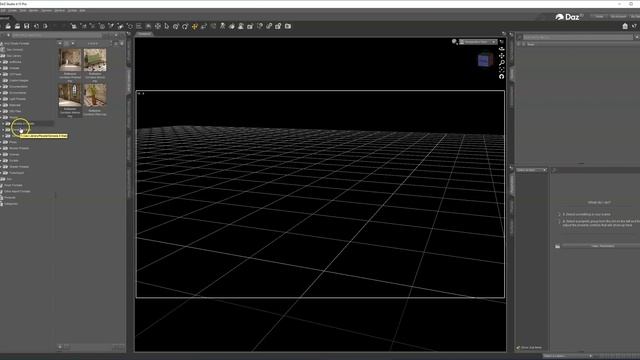Image resolution: width=640 pixels, height=360 pixels.
Task: Click the viewport Pan control icon
Action: click(502, 56)
